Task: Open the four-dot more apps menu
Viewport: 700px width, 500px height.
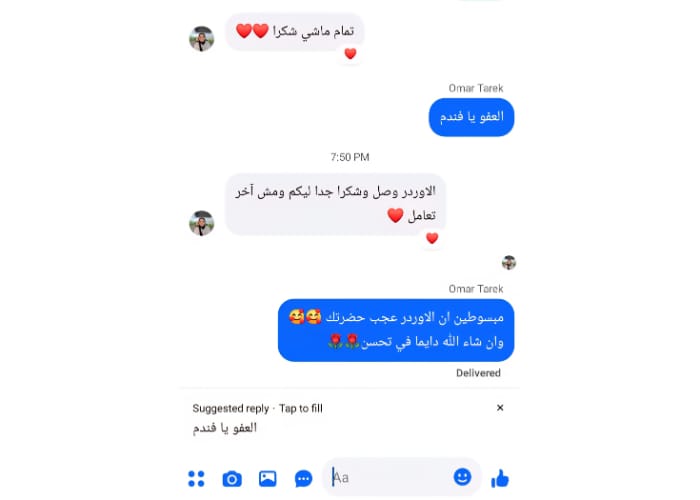Action: tap(196, 479)
